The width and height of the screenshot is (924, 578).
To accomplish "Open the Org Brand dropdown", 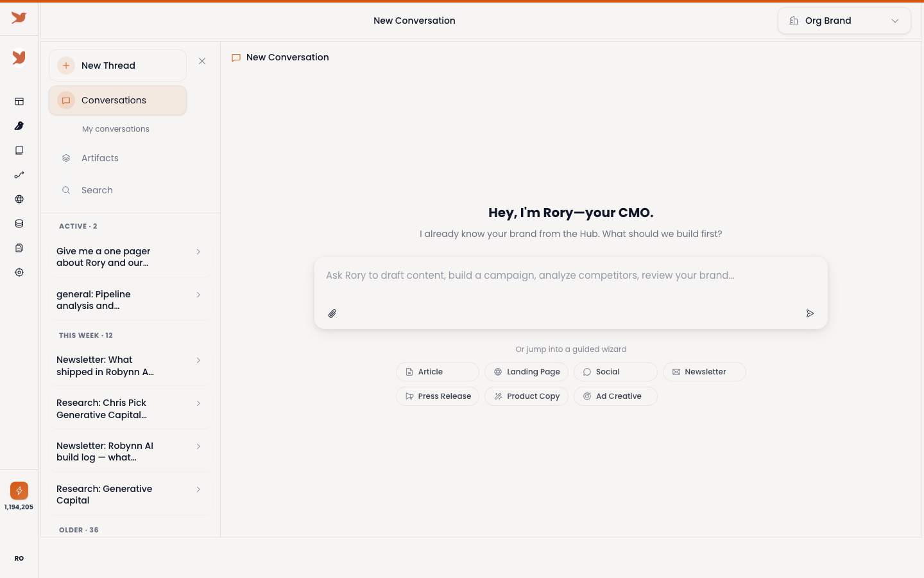I will click(x=844, y=21).
